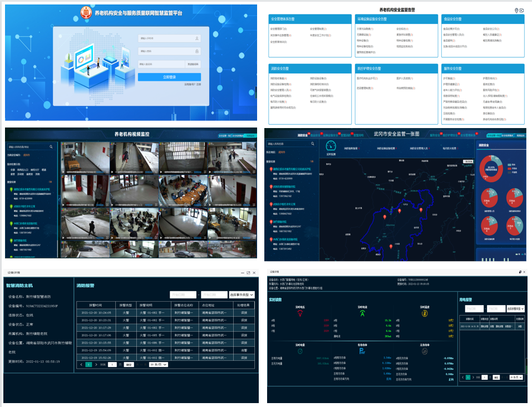Viewport: 532px width, 407px height.
Task: Click the platform logo emblem on login page
Action: [86, 12]
